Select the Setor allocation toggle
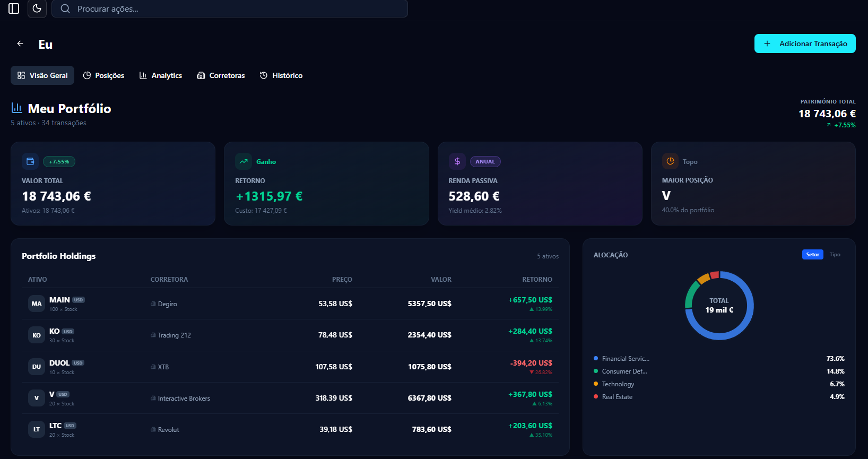The width and height of the screenshot is (868, 459). pyautogui.click(x=813, y=255)
